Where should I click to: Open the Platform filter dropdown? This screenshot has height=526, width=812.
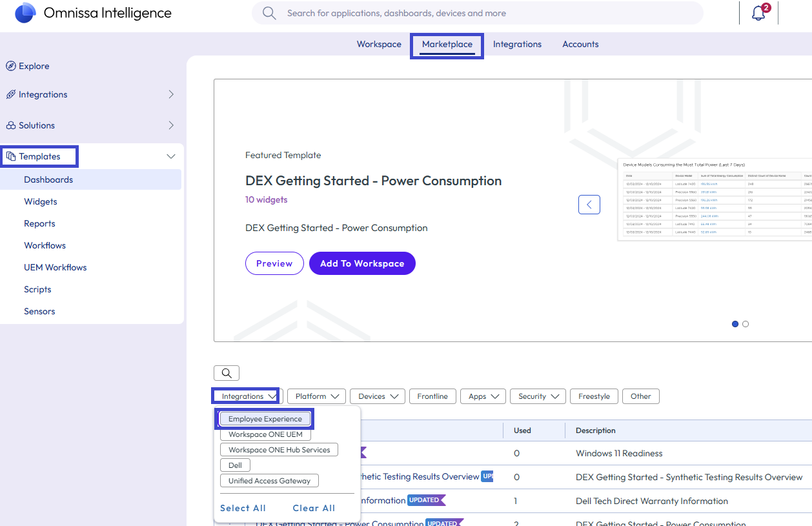click(316, 396)
